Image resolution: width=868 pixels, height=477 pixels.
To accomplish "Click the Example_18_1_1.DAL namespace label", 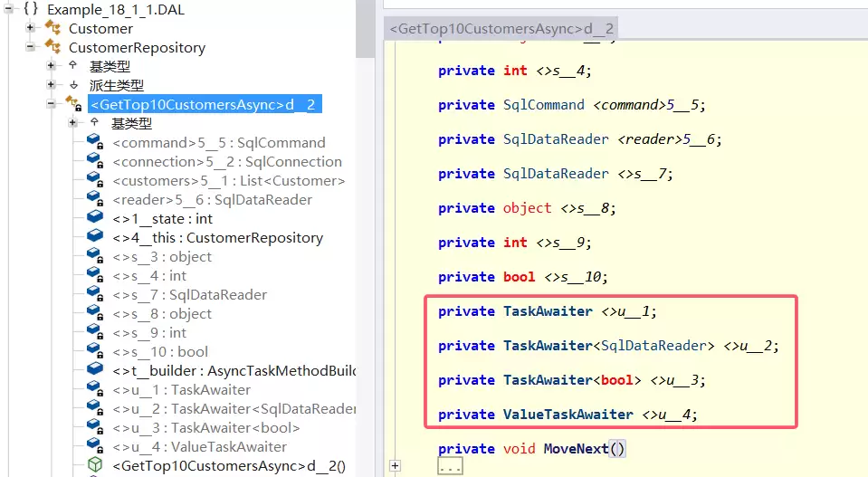I will (x=116, y=9).
